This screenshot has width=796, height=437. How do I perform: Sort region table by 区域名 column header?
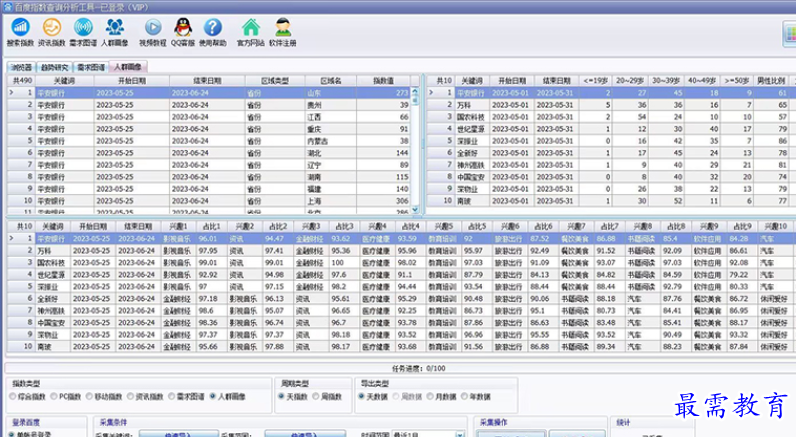coord(331,81)
